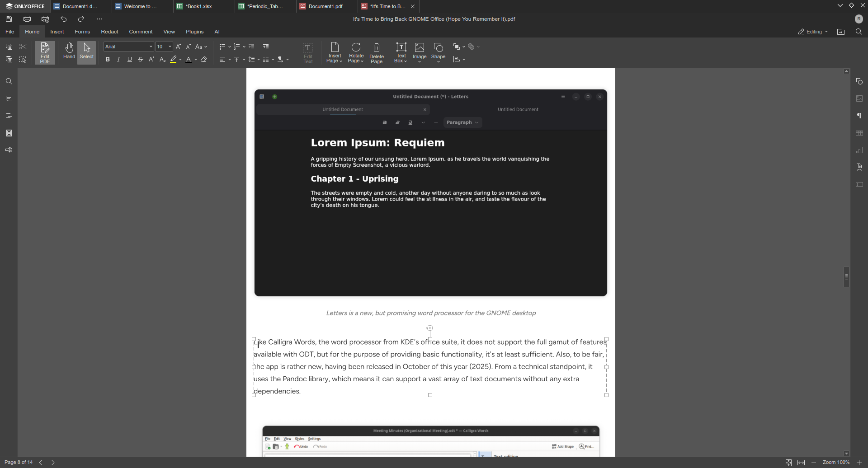Open the page thumbnails panel
Screen dimensions: 868x468
(x=9, y=133)
